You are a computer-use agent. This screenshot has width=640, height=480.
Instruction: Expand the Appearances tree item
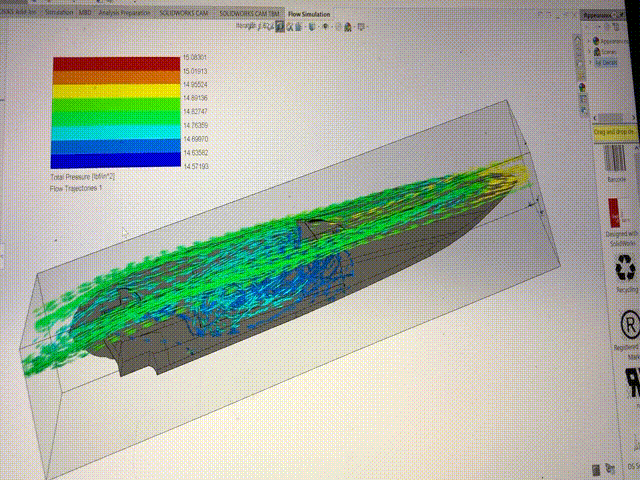589,41
